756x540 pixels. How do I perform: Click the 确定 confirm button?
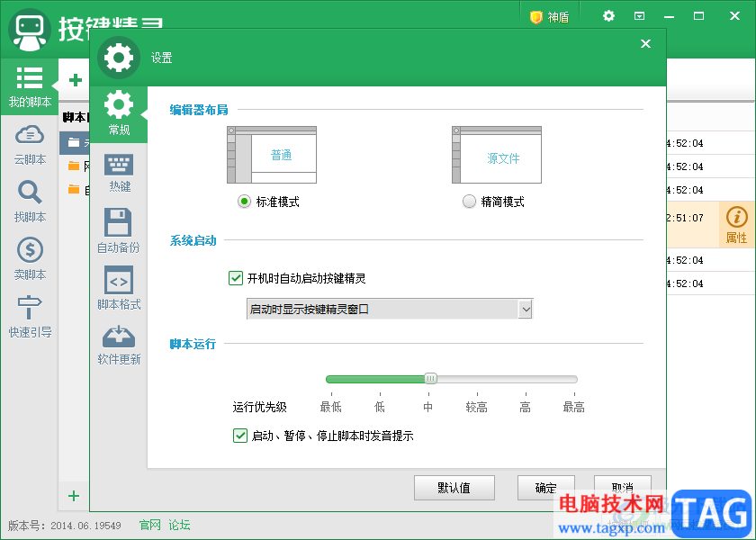coord(545,488)
